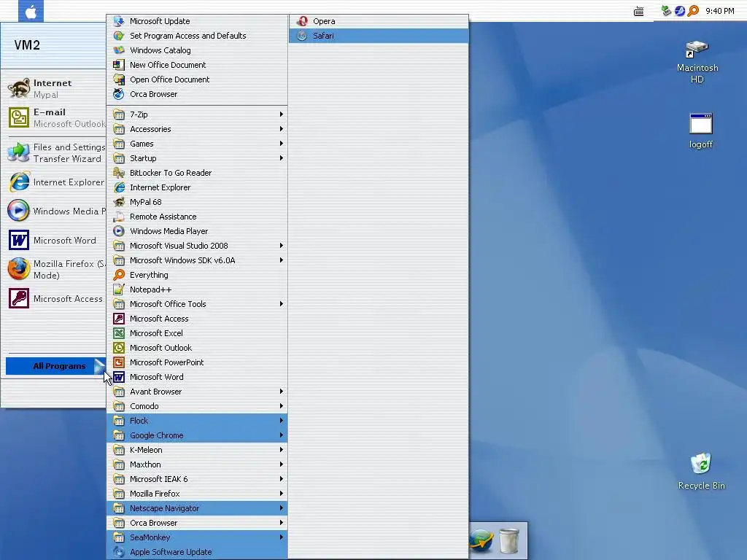Expand Microsoft Windows SDK v6.0A arrow

coord(282,260)
